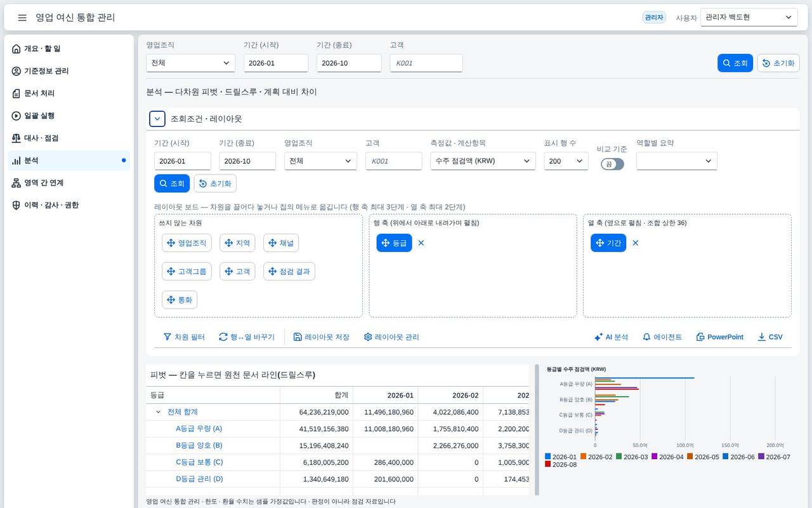Screen dimensions: 812x508
Task: Export to PowerPoint
Action: (x=719, y=337)
